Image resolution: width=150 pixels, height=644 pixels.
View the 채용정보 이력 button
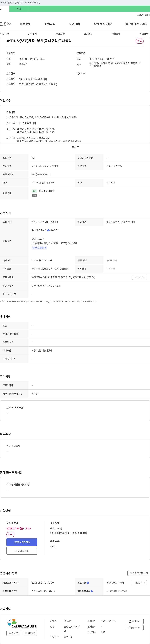tap(134, 627)
